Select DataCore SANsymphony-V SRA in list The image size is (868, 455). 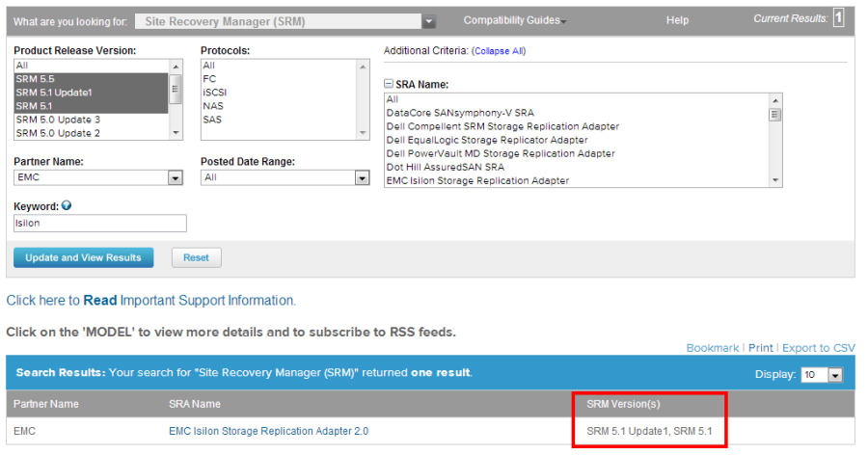pyautogui.click(x=459, y=113)
